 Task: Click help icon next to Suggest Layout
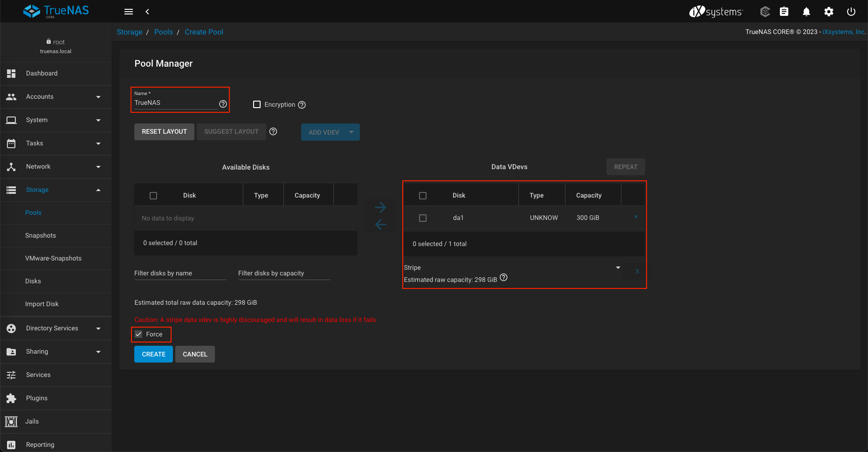pos(273,132)
